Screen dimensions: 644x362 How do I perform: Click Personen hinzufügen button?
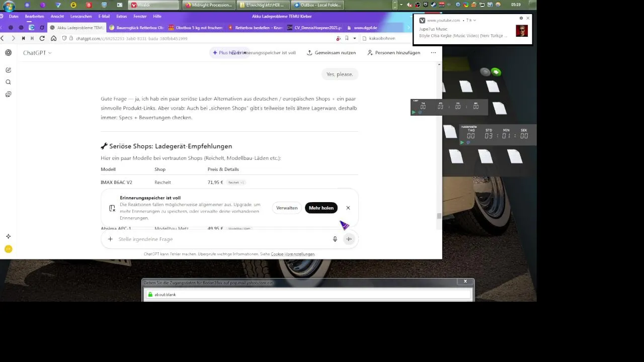393,53
